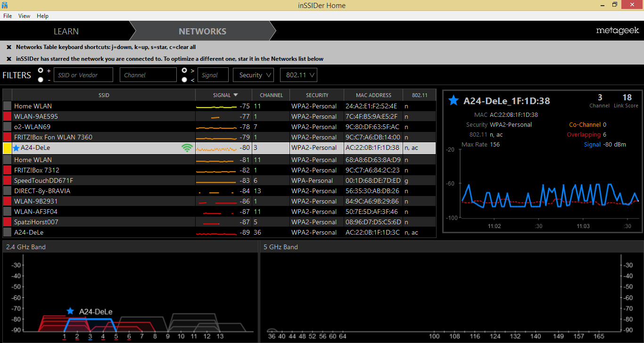
Task: Sort by 802.11 column header
Action: (420, 95)
